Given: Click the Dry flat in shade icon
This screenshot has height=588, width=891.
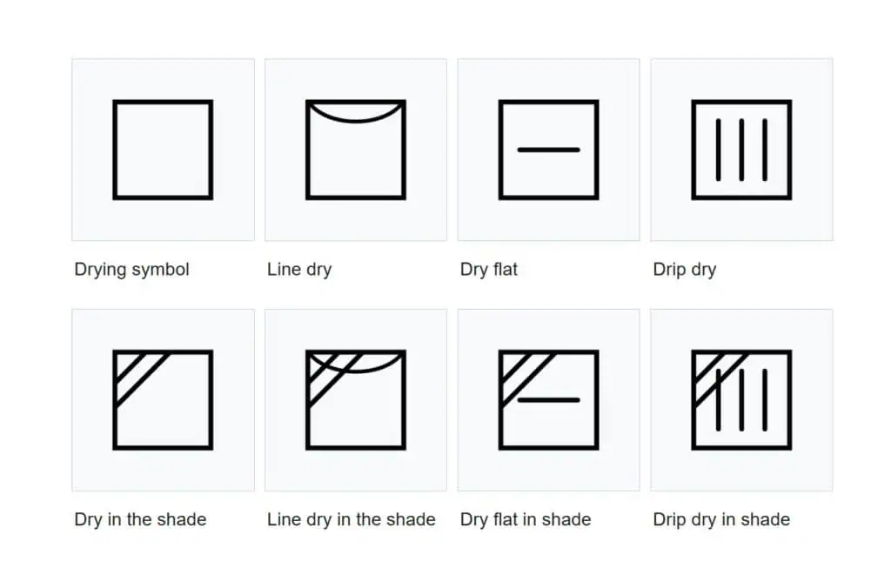Looking at the screenshot, I should point(548,400).
